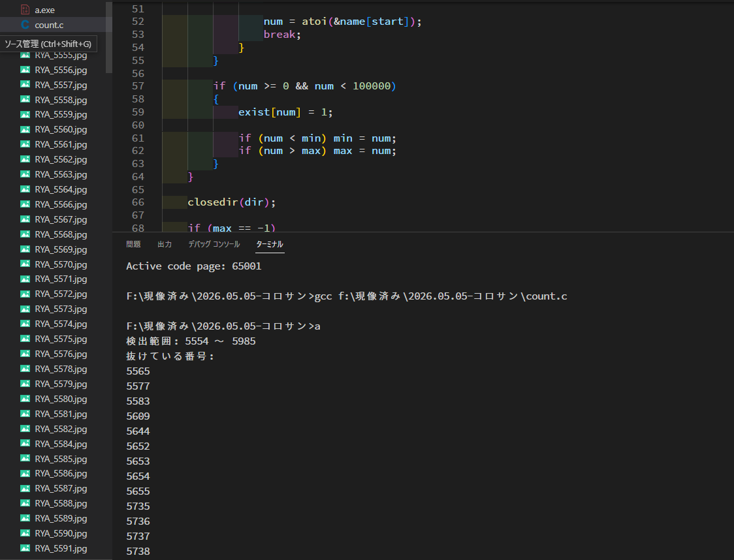Click image icon next to RYA_5561.jpg
This screenshot has height=560, width=734.
point(25,144)
